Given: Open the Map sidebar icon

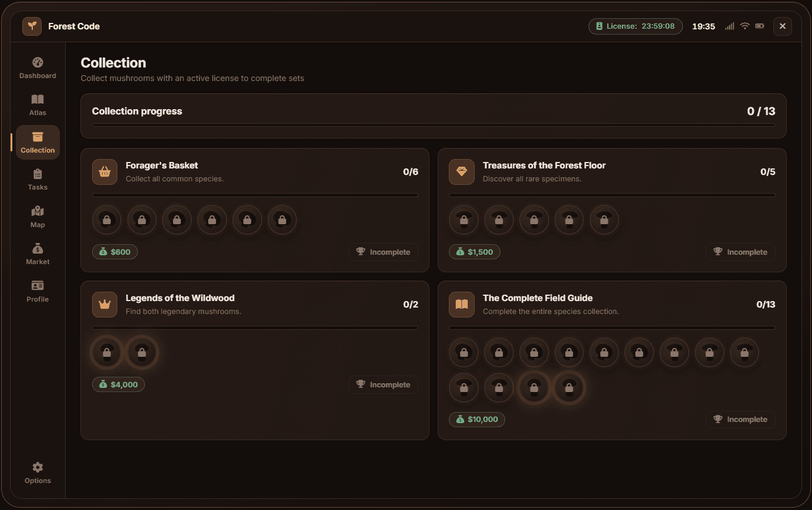Looking at the screenshot, I should 38,211.
